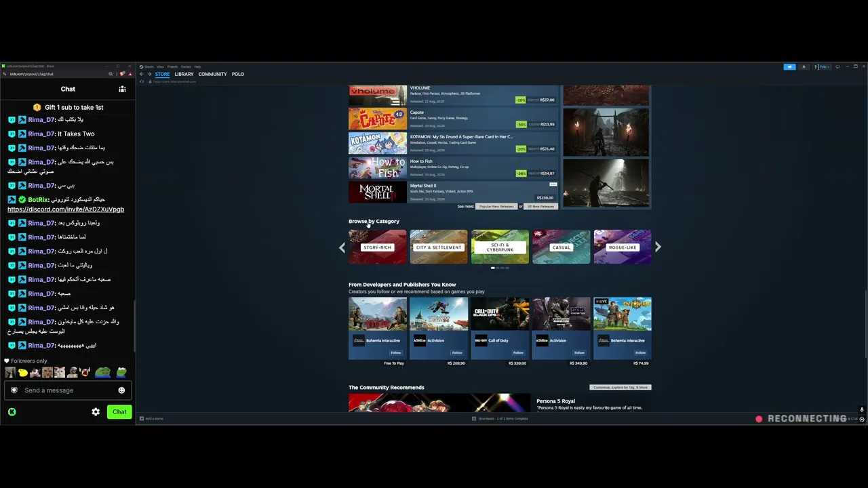
Task: Click the Brave shields icon in address bar
Action: (x=123, y=74)
